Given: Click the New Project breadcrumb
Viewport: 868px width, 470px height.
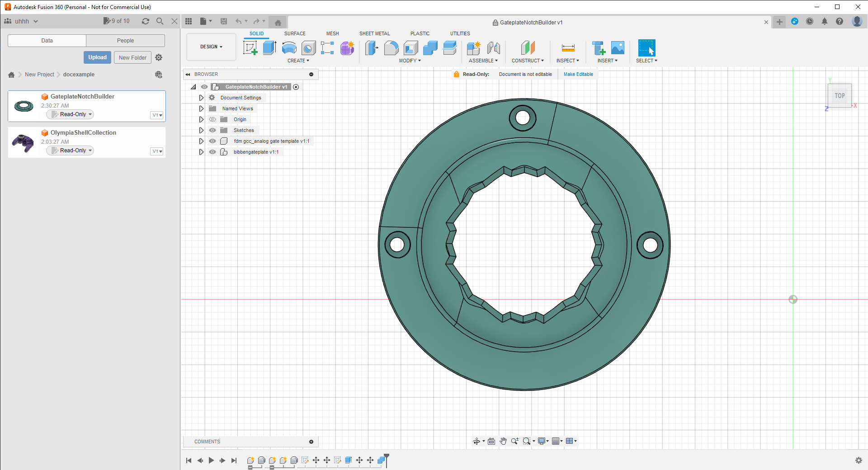Looking at the screenshot, I should point(39,75).
